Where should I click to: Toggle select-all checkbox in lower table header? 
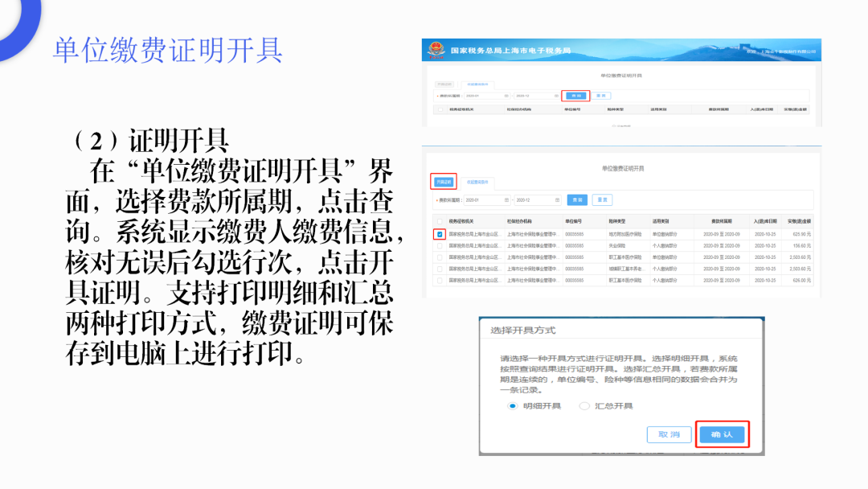click(x=440, y=221)
